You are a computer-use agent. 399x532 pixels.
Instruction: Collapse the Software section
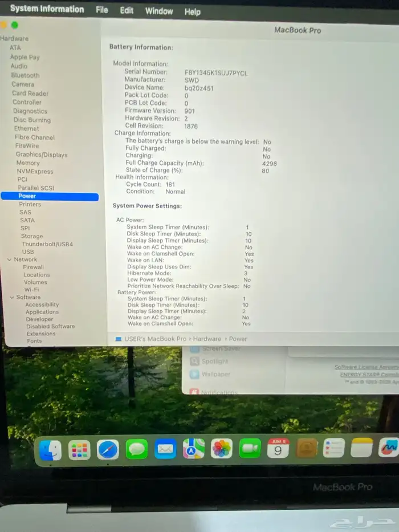[x=11, y=297]
